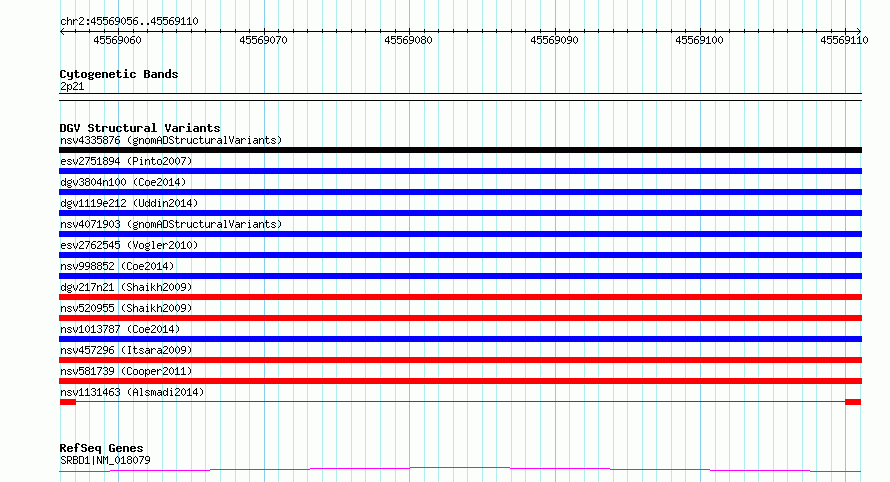Click the blue nsv998852 variant bar
Image resolution: width=890 pixels, height=482 pixels.
(460, 276)
